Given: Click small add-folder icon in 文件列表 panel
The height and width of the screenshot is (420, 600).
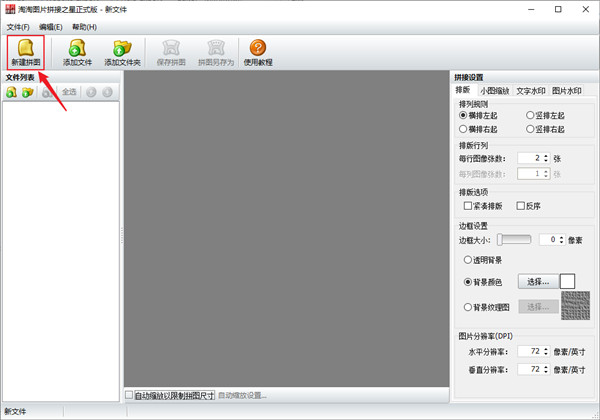Looking at the screenshot, I should tap(28, 93).
